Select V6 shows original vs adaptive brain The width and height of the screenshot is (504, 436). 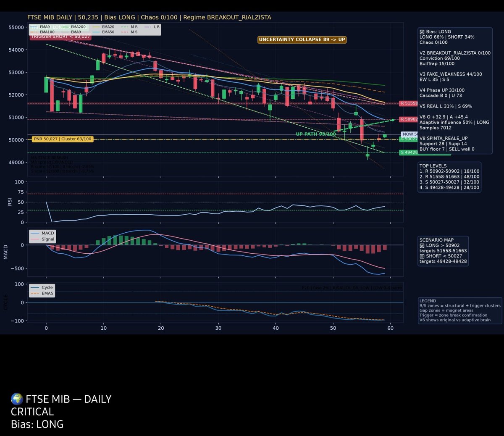point(455,320)
